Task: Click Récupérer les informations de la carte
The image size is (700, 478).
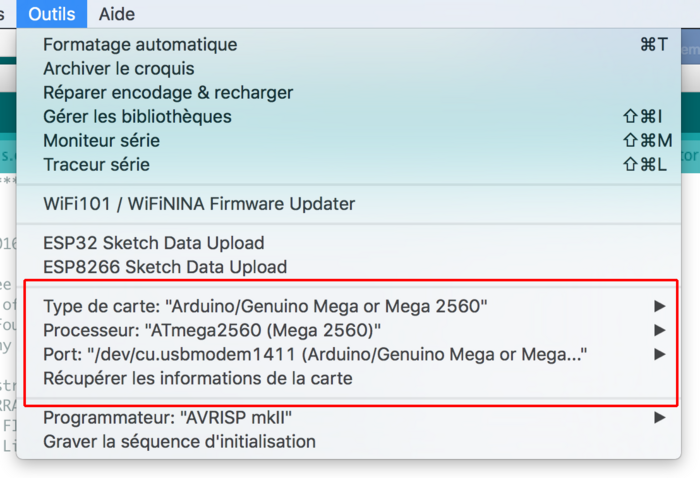Action: 349,379
